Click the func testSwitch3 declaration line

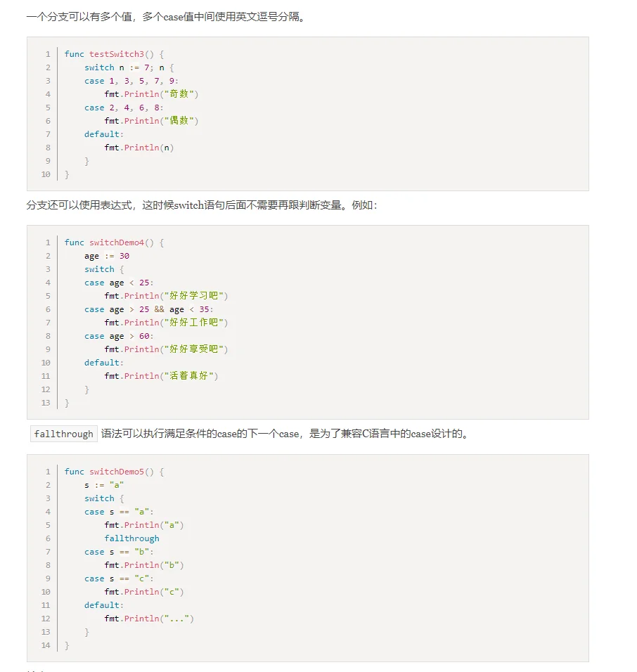(x=114, y=54)
